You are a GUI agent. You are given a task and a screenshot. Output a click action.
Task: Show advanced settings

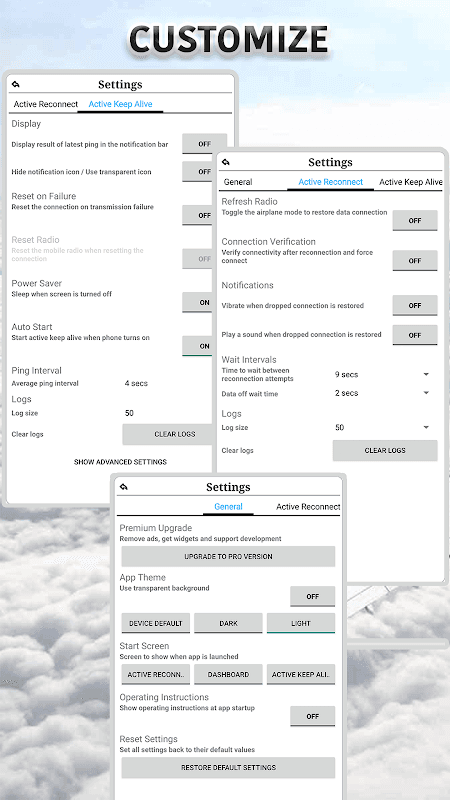pyautogui.click(x=120, y=462)
